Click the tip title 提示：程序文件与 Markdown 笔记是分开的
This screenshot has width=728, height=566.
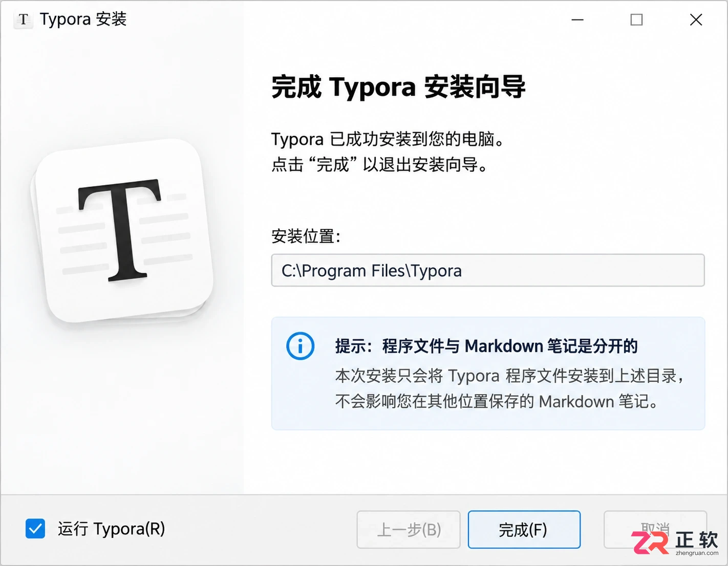(486, 346)
